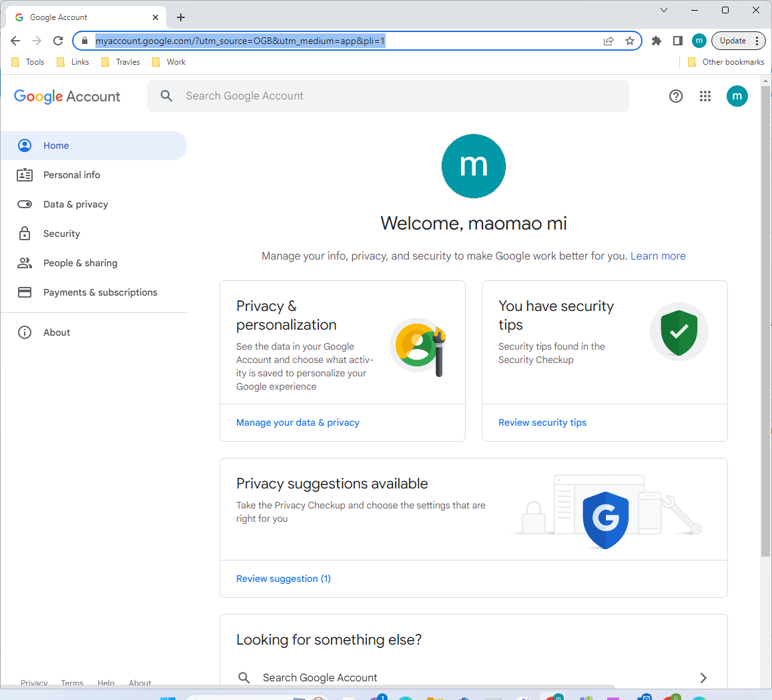Open the Travles bookmarks folder
The height and width of the screenshot is (700, 772).
[x=121, y=62]
